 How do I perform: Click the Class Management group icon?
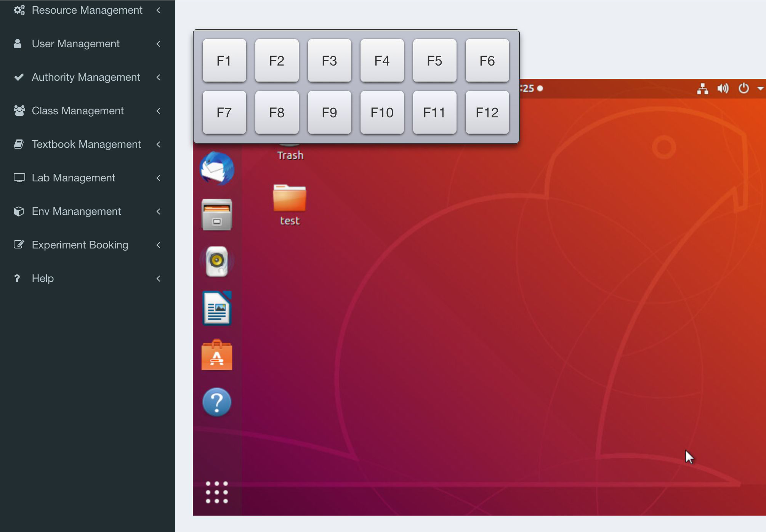[19, 111]
